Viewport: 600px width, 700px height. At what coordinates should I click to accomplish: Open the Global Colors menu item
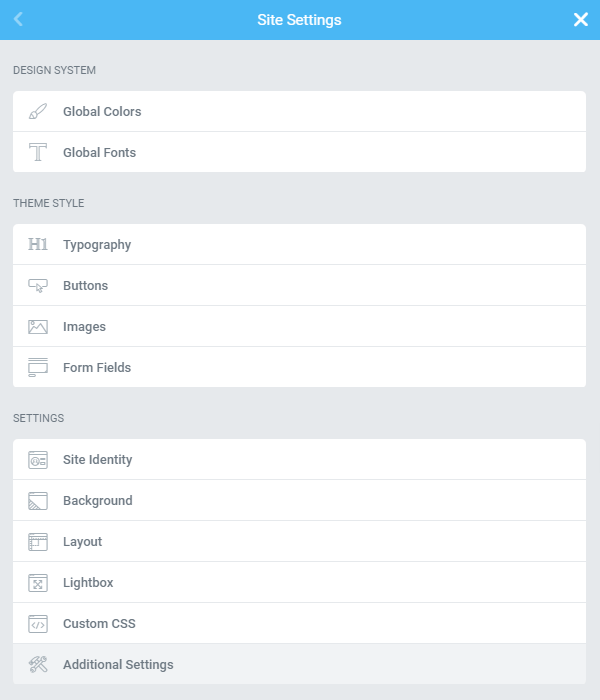click(300, 111)
